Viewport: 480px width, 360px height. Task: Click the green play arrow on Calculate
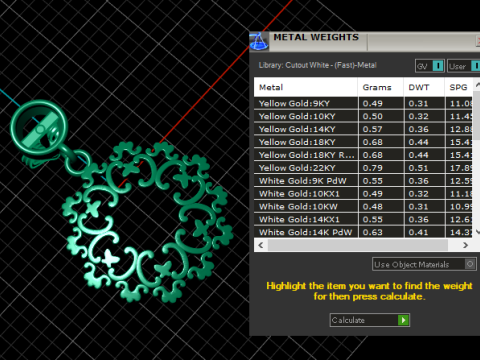[403, 320]
